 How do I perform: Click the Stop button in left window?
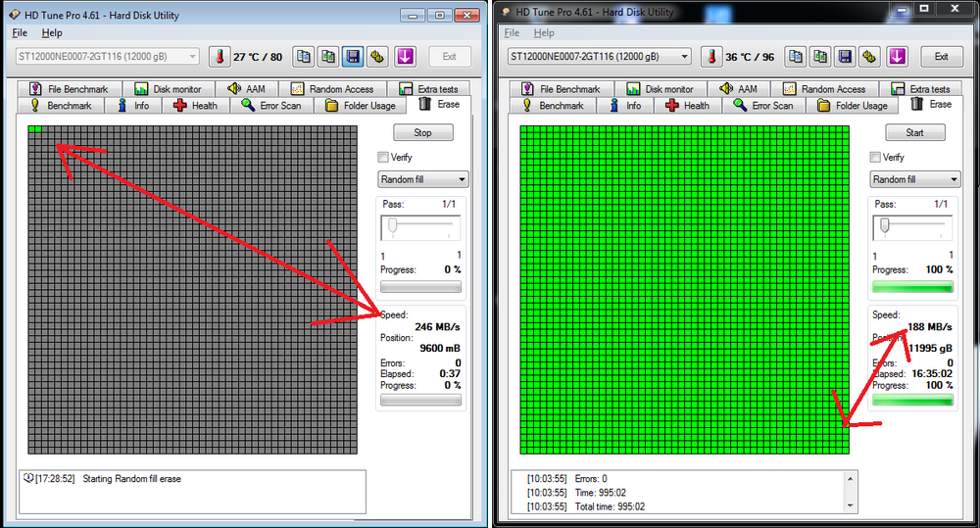pyautogui.click(x=423, y=132)
